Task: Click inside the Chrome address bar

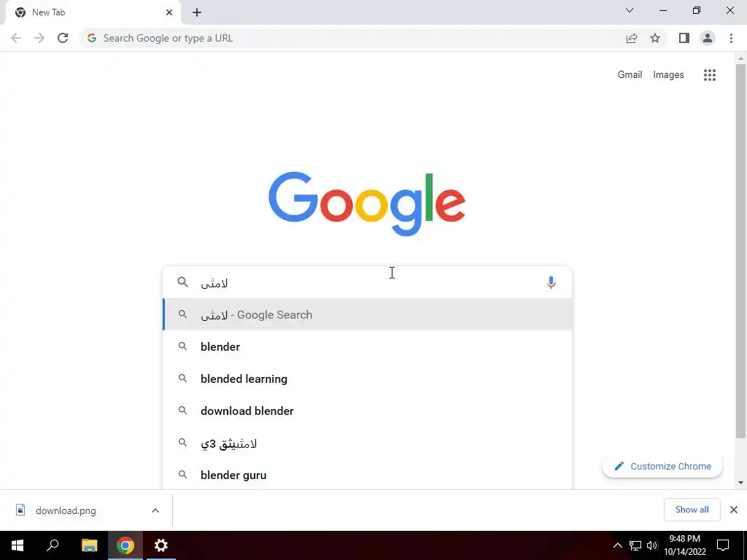Action: click(352, 38)
